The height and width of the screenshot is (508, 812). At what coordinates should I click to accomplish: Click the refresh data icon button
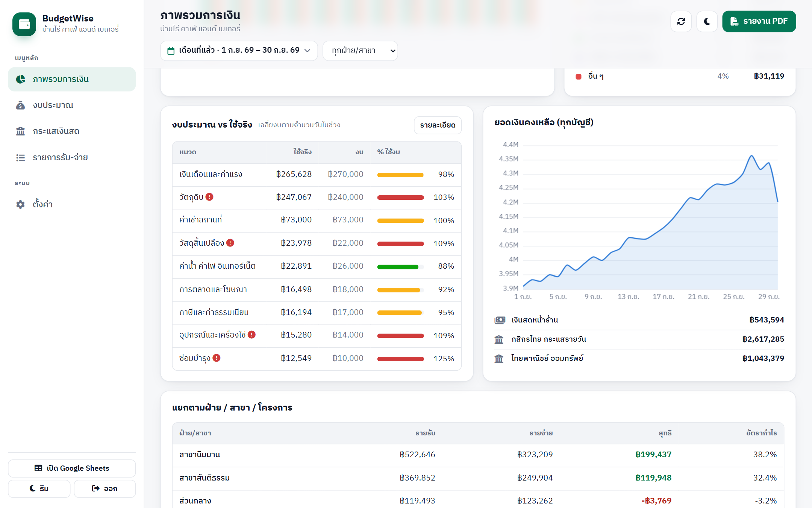[681, 21]
